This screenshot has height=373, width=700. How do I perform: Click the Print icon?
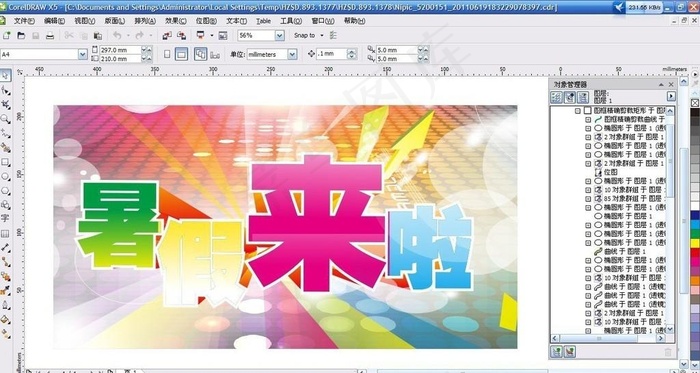50,35
